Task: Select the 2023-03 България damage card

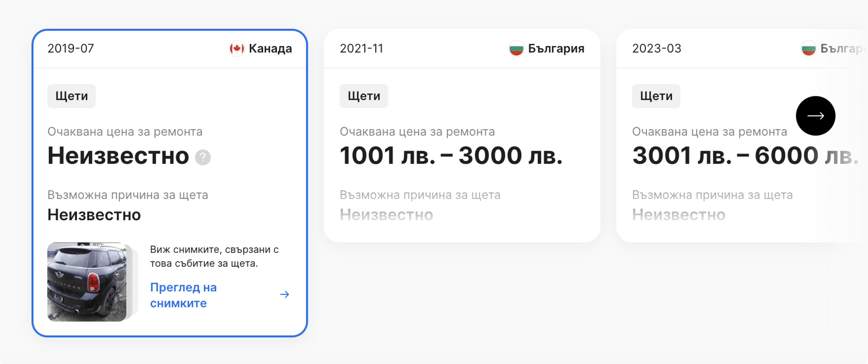Action: [x=741, y=135]
